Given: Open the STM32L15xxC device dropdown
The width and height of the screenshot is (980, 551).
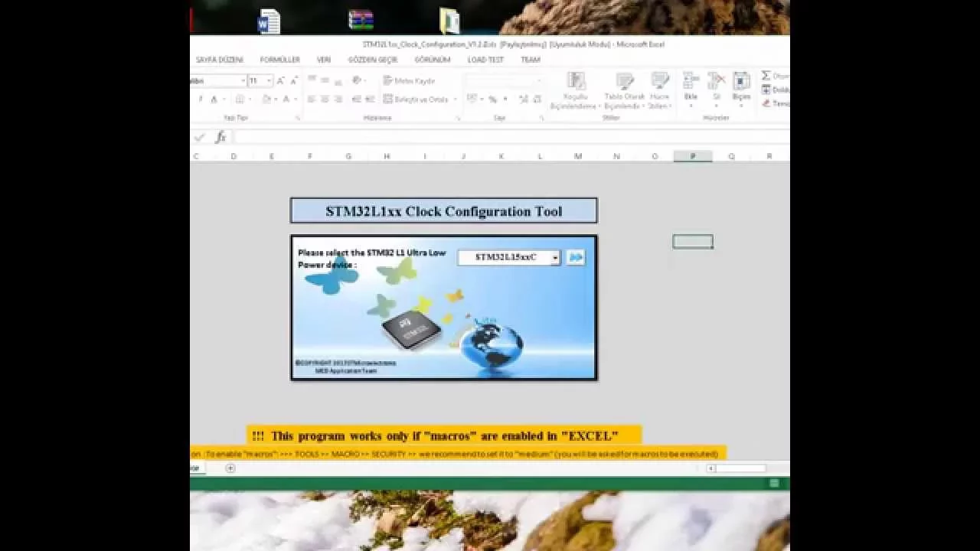Looking at the screenshot, I should click(555, 258).
